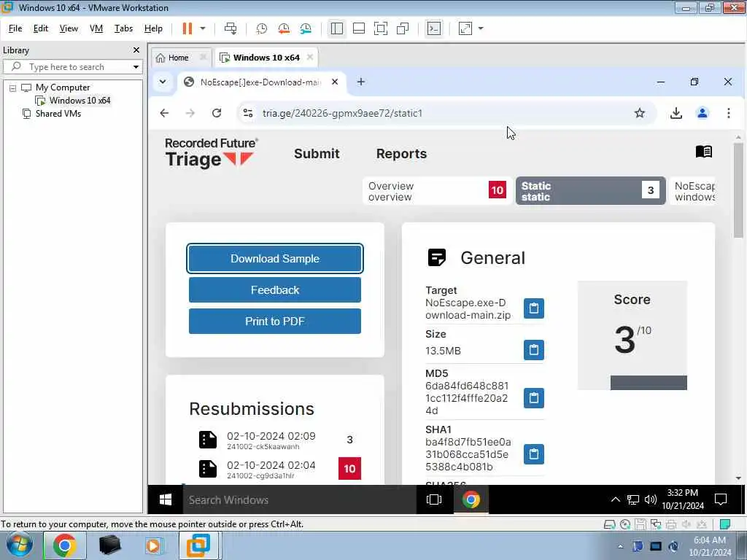Open the guest Windows Start menu

(166, 499)
